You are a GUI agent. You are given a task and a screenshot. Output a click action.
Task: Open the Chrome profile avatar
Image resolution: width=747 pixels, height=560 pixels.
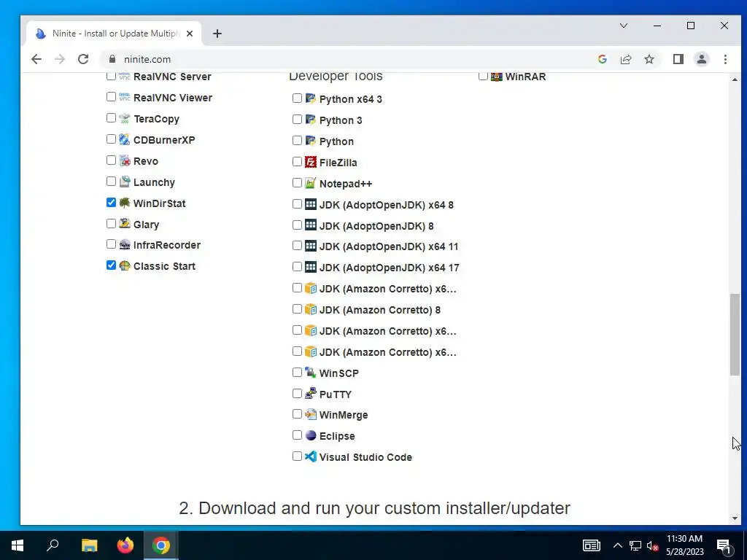pyautogui.click(x=702, y=59)
